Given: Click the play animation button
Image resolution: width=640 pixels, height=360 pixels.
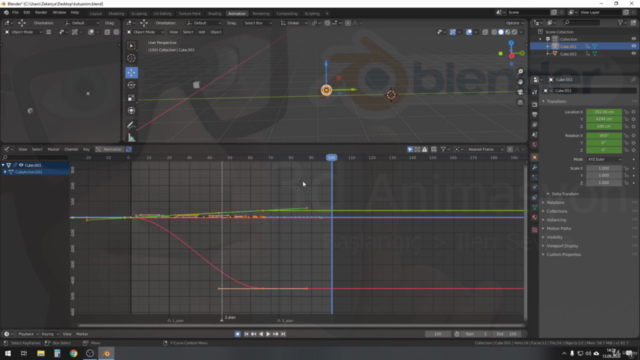Looking at the screenshot, I should (268, 334).
